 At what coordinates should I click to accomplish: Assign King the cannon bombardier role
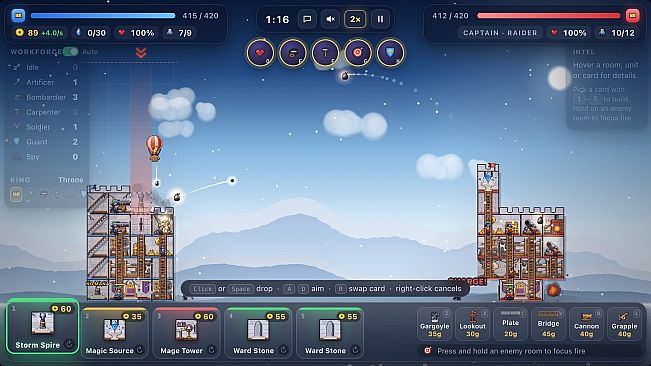pos(44,194)
